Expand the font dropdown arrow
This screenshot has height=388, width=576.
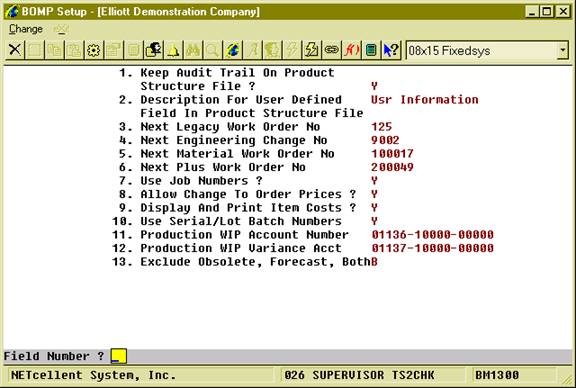[562, 51]
